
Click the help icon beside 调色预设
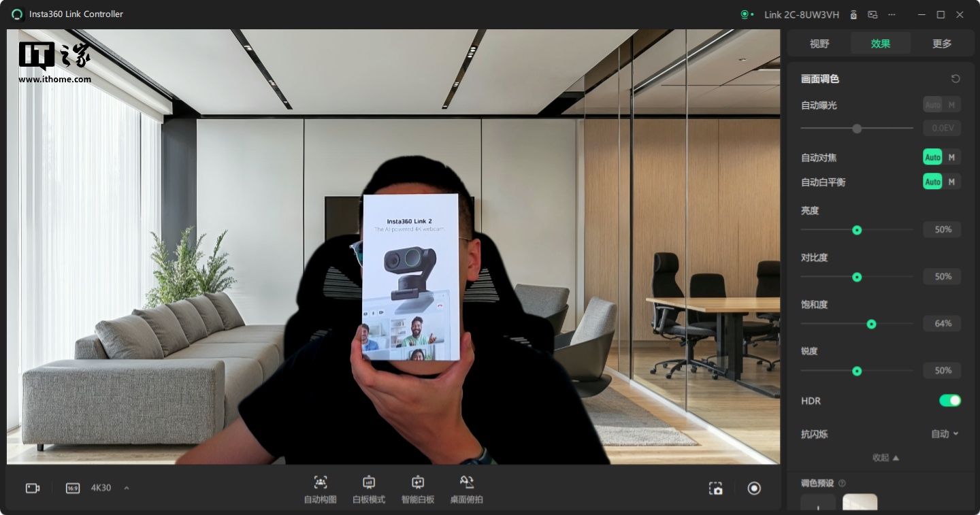[843, 483]
